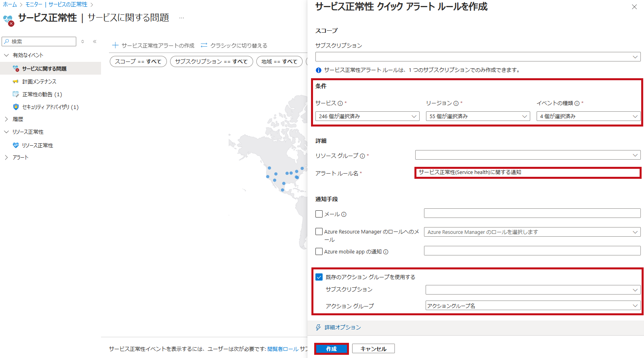The height and width of the screenshot is (358, 644).
Task: Click the swap icon for クラシックに切り替える
Action: tap(204, 45)
